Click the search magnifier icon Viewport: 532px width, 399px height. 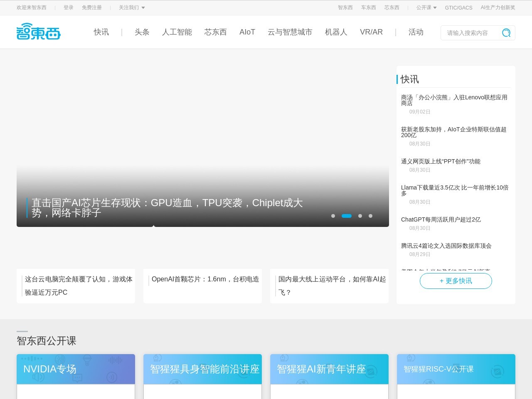pyautogui.click(x=506, y=33)
